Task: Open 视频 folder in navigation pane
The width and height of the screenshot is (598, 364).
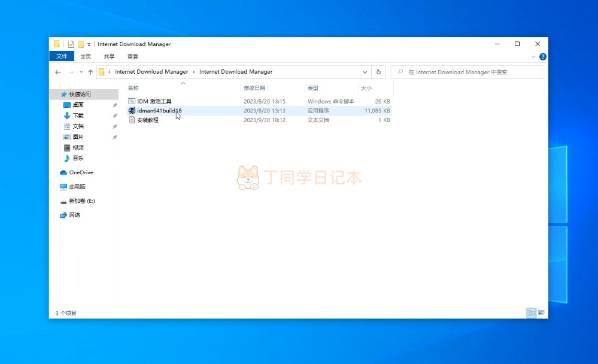Action: pyautogui.click(x=78, y=148)
